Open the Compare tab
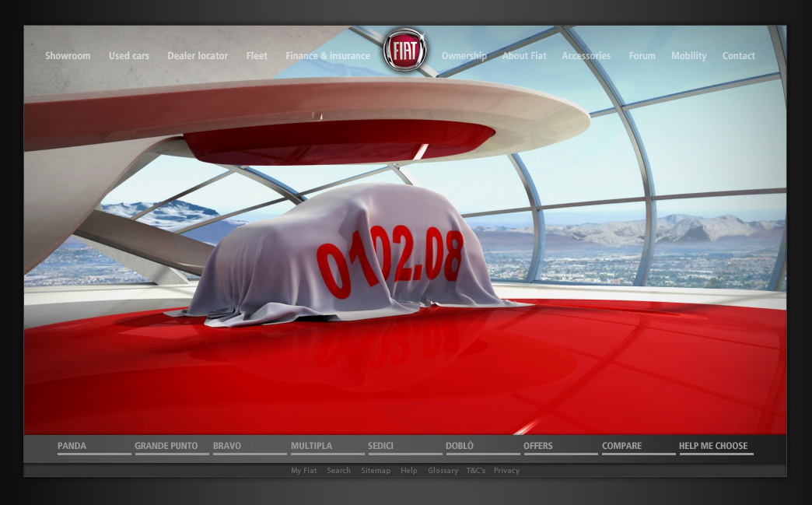This screenshot has height=505, width=812. click(639, 448)
